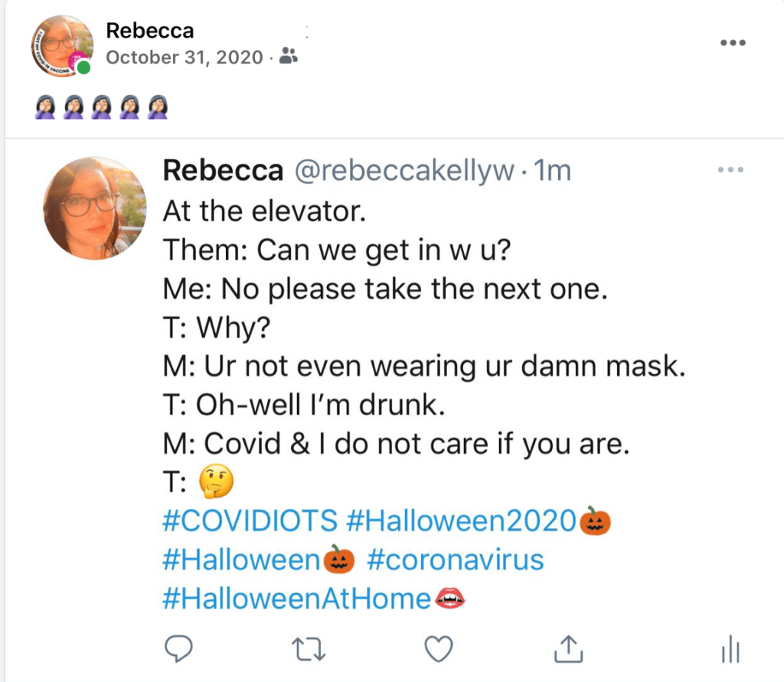The width and height of the screenshot is (784, 682).
Task: Click the October 31, 2020 timestamp
Action: pos(184,57)
